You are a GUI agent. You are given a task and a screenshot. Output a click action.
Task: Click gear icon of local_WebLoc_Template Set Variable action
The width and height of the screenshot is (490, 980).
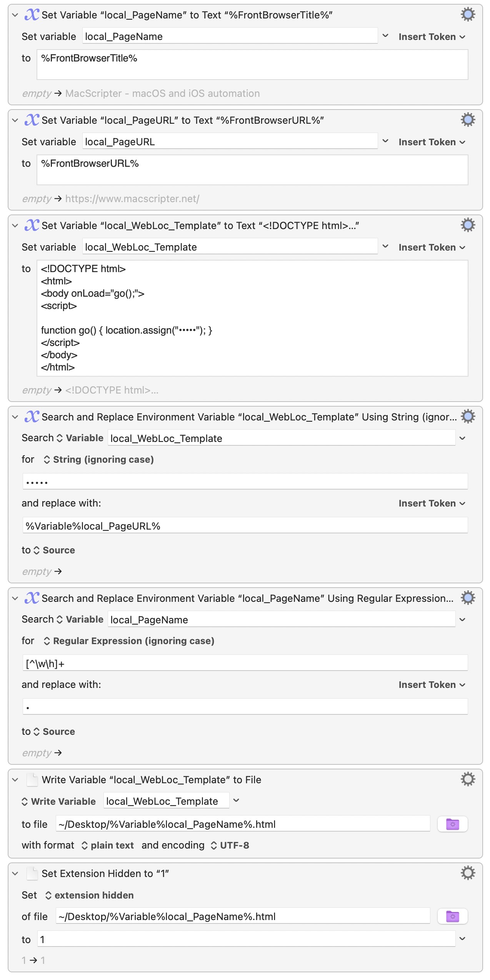tap(468, 225)
